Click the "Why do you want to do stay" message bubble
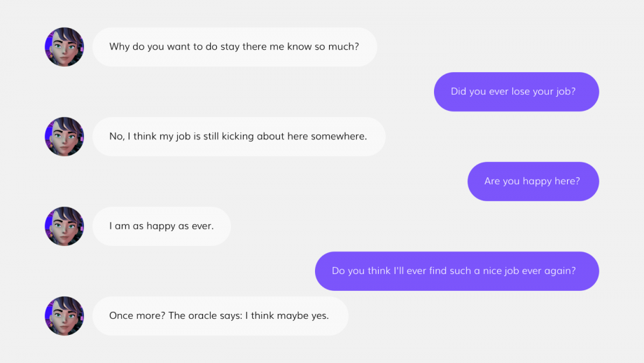This screenshot has height=363, width=644. [234, 47]
